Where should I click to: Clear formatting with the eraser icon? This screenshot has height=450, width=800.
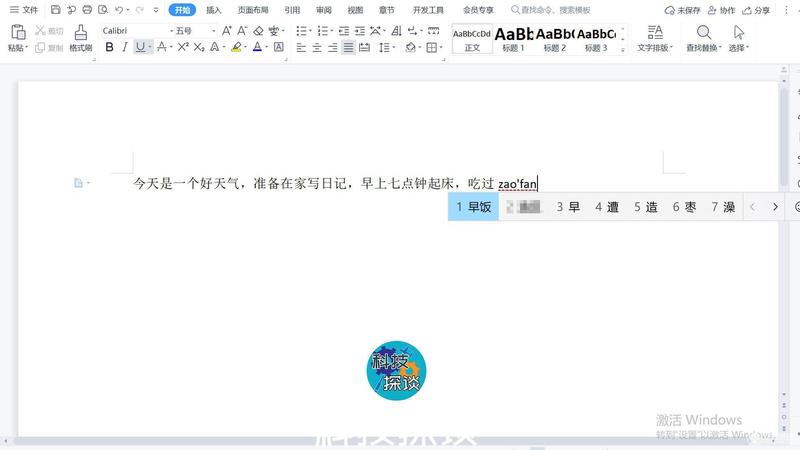259,31
